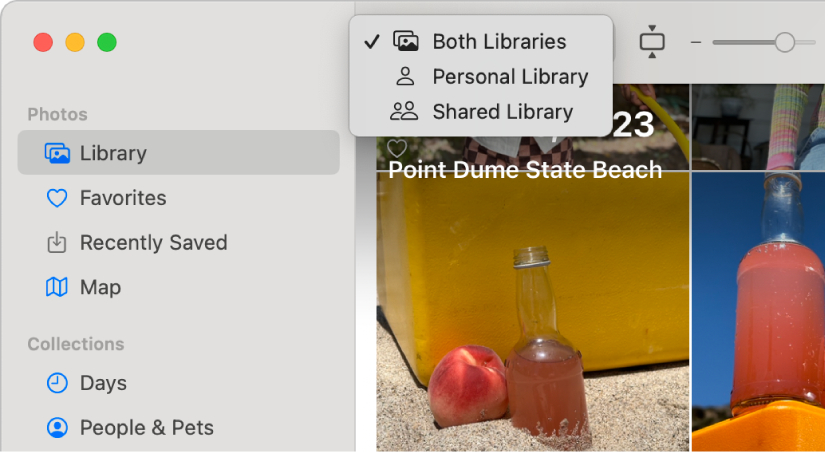Toggle favorite heart on beach photo
This screenshot has width=828, height=452.
(397, 148)
